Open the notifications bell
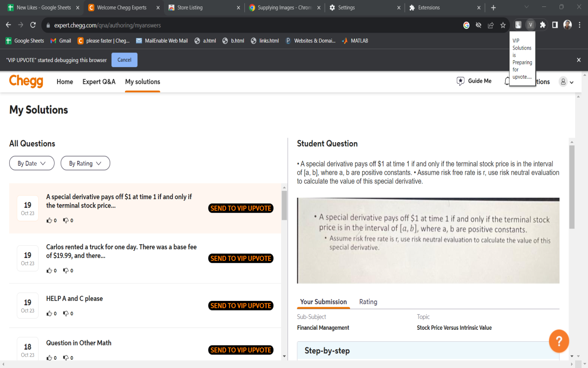The height and width of the screenshot is (368, 588). (507, 81)
